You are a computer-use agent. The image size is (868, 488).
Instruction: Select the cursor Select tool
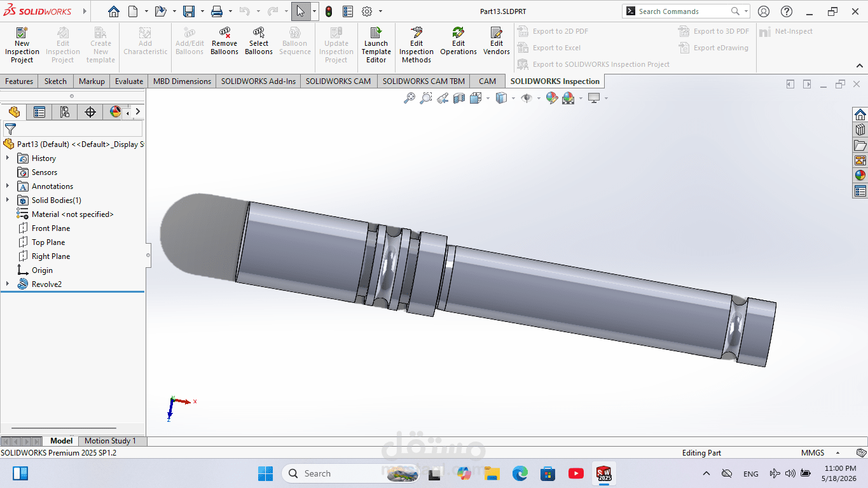pos(301,11)
